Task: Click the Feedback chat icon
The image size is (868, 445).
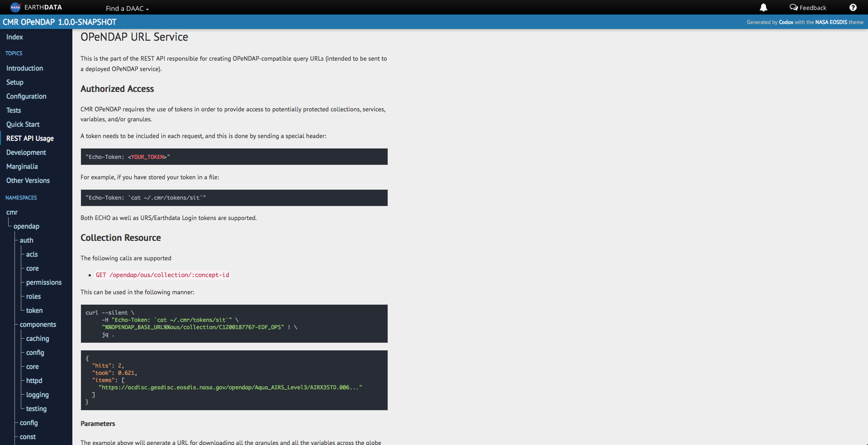Action: click(x=793, y=7)
